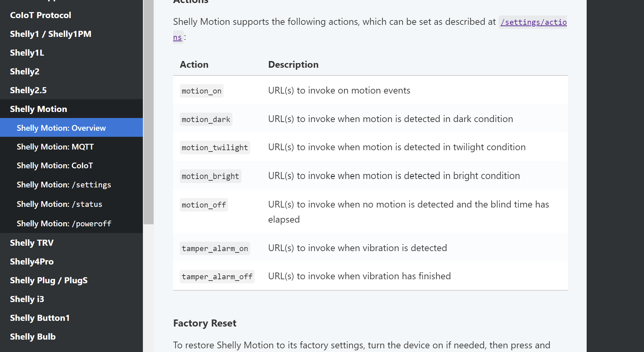644x352 pixels.
Task: Expand Shelly1L sidebar section
Action: (27, 53)
